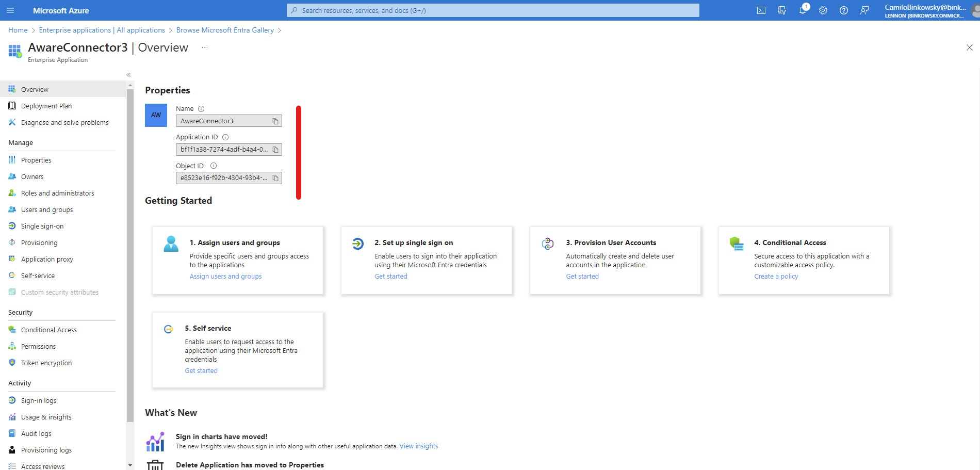The height and width of the screenshot is (470, 980).
Task: Copy the Object ID using the copy icon
Action: pyautogui.click(x=275, y=177)
